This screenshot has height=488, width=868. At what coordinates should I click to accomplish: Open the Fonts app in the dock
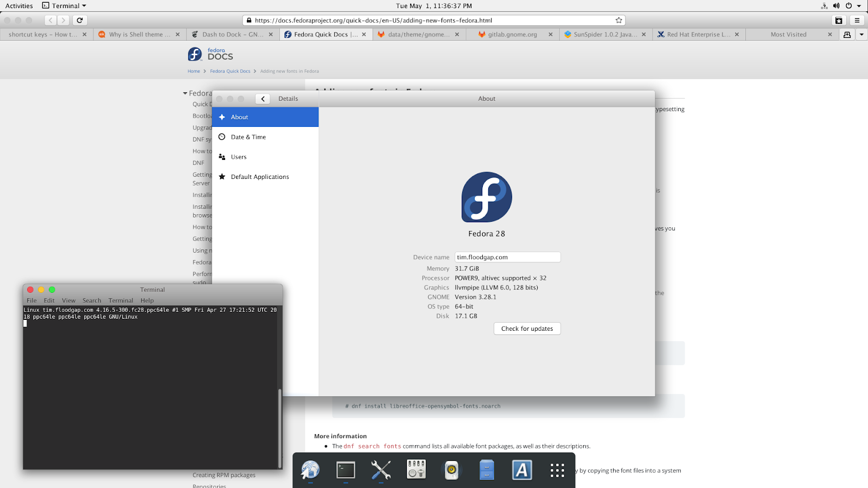click(x=522, y=470)
